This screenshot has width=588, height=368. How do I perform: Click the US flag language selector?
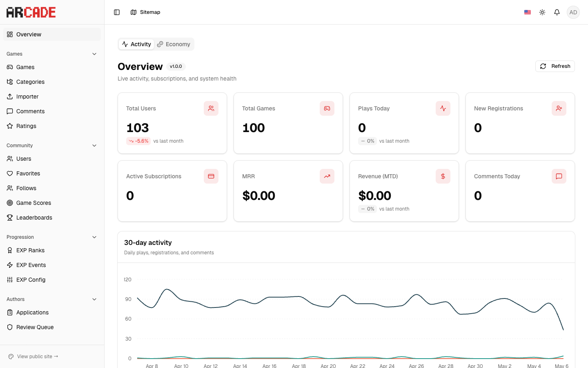tap(528, 12)
